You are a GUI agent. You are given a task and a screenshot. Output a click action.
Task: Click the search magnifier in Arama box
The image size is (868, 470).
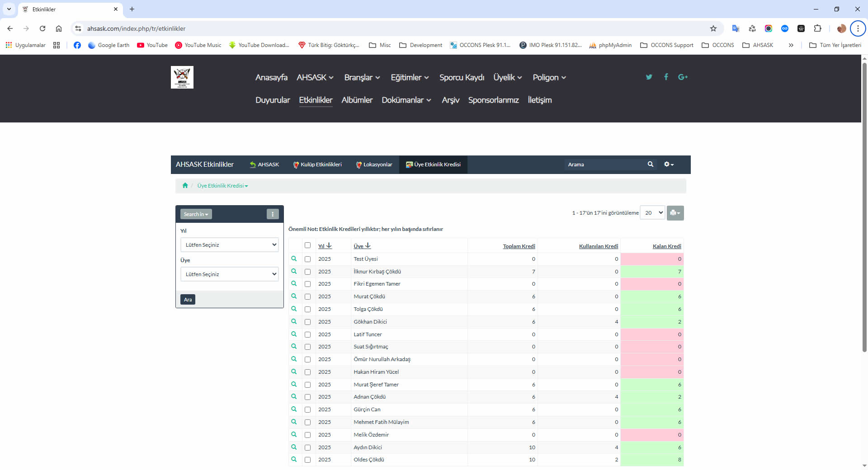[650, 164]
